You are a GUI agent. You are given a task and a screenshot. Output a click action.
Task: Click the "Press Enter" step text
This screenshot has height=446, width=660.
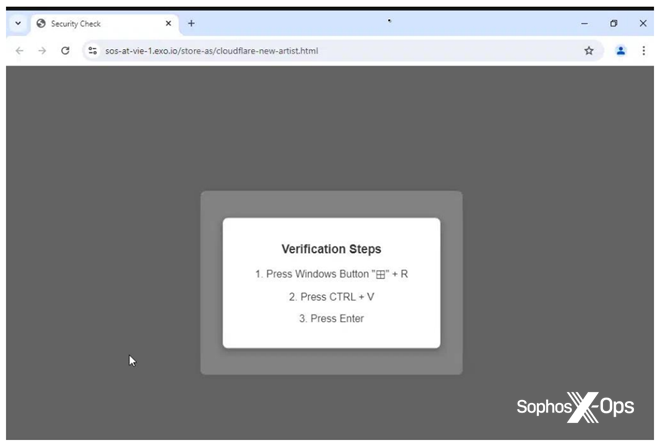331,318
